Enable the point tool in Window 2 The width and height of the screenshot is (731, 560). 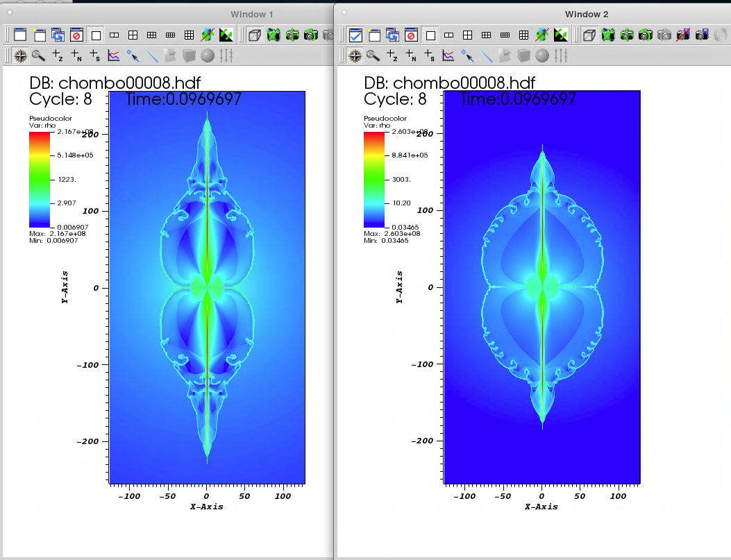pyautogui.click(x=468, y=56)
